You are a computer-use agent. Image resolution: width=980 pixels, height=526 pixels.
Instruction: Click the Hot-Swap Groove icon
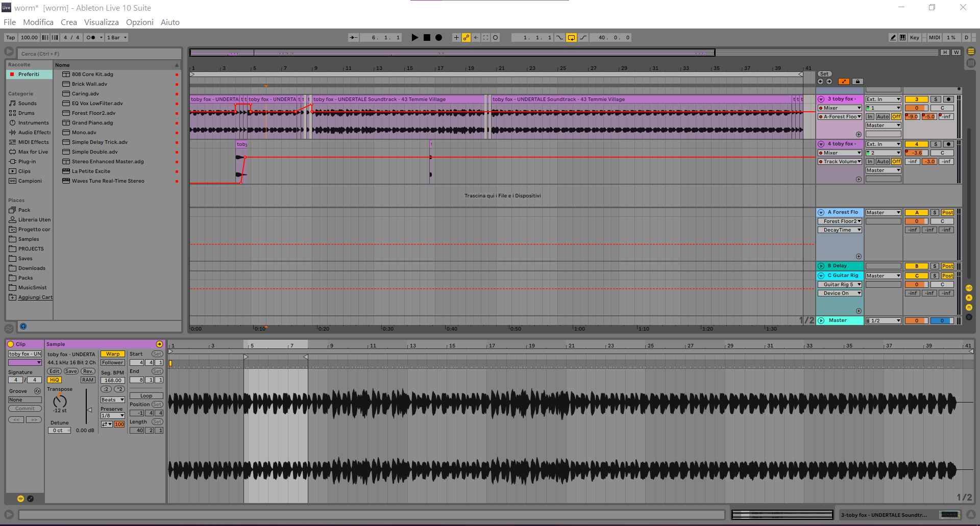tap(37, 391)
